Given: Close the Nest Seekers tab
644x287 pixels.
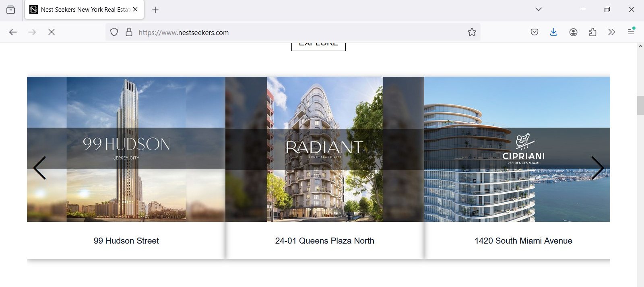Looking at the screenshot, I should click(135, 9).
